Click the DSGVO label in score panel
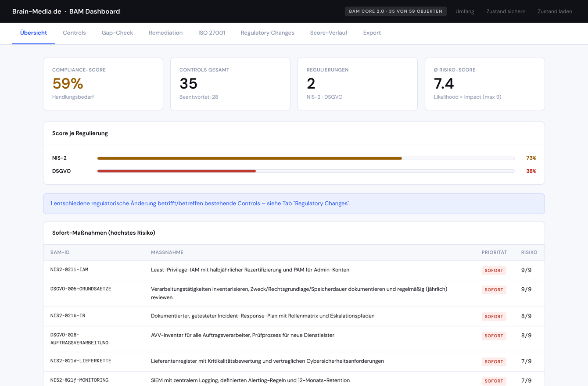The height and width of the screenshot is (386, 588). click(x=61, y=171)
